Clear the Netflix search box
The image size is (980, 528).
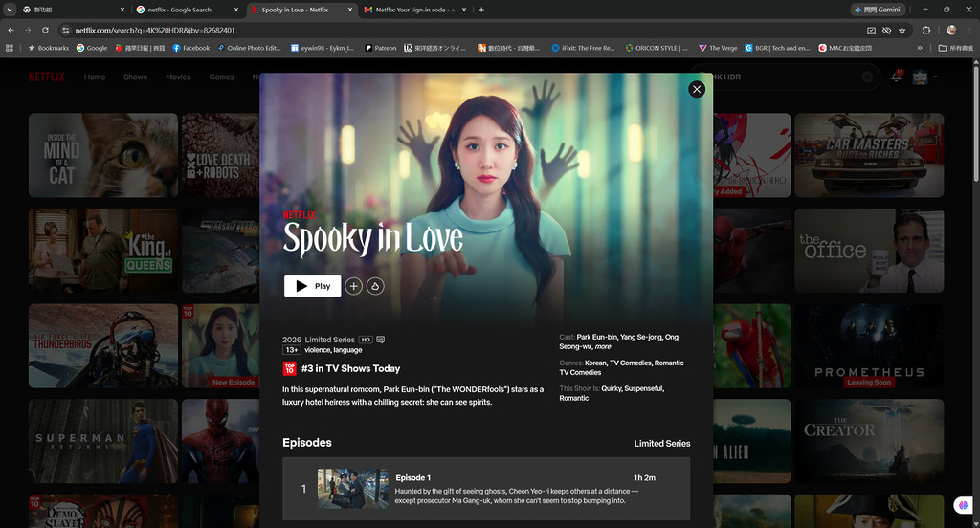tap(867, 77)
